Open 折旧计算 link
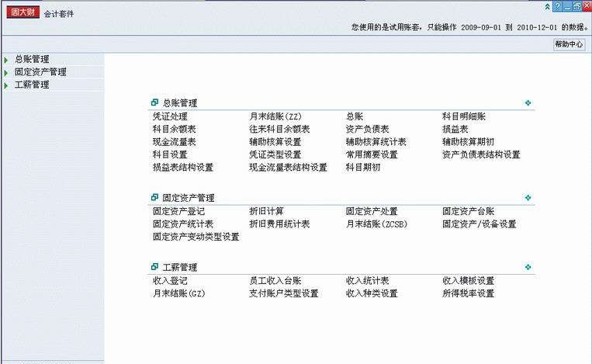The height and width of the screenshot is (364, 592). 267,211
